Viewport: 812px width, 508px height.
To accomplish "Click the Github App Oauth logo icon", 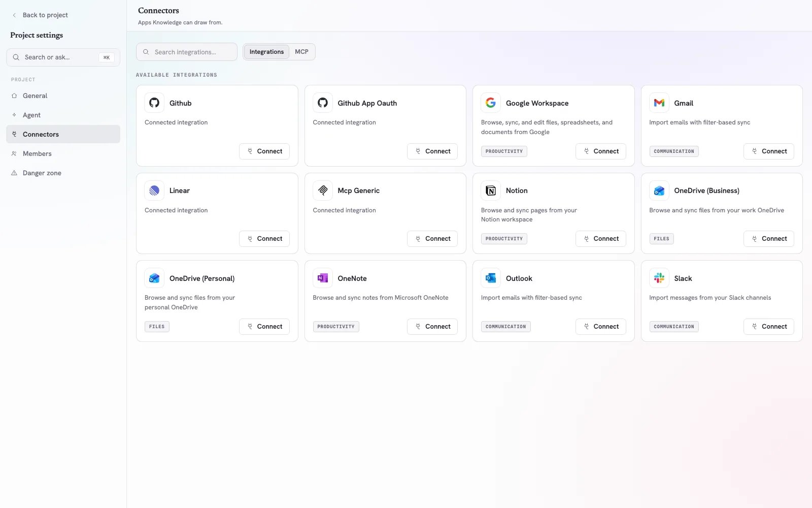I will coord(323,103).
